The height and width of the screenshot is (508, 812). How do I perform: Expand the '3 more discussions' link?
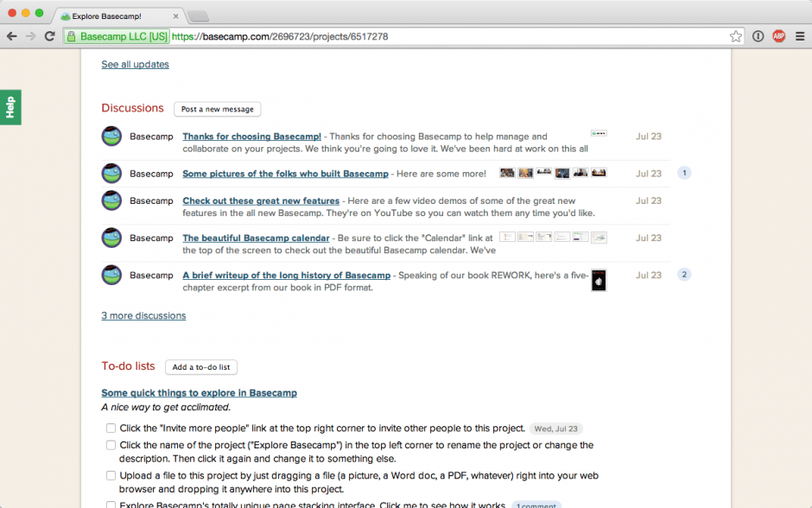tap(143, 315)
